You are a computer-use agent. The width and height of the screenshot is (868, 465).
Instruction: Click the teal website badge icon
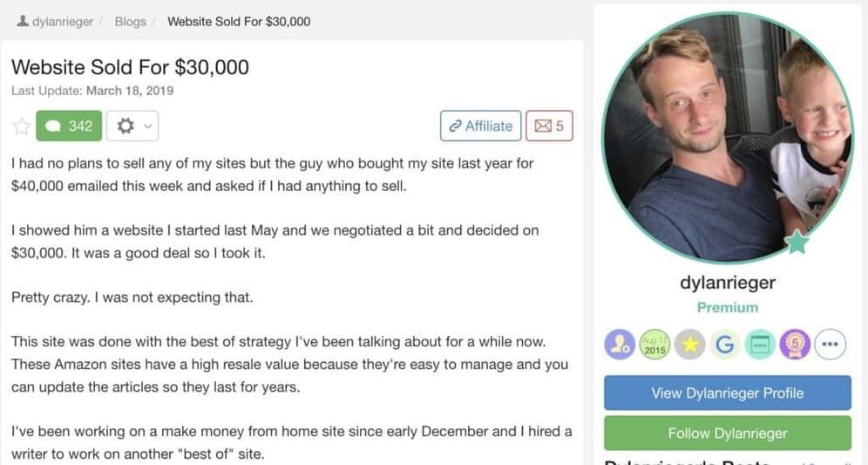click(x=759, y=345)
